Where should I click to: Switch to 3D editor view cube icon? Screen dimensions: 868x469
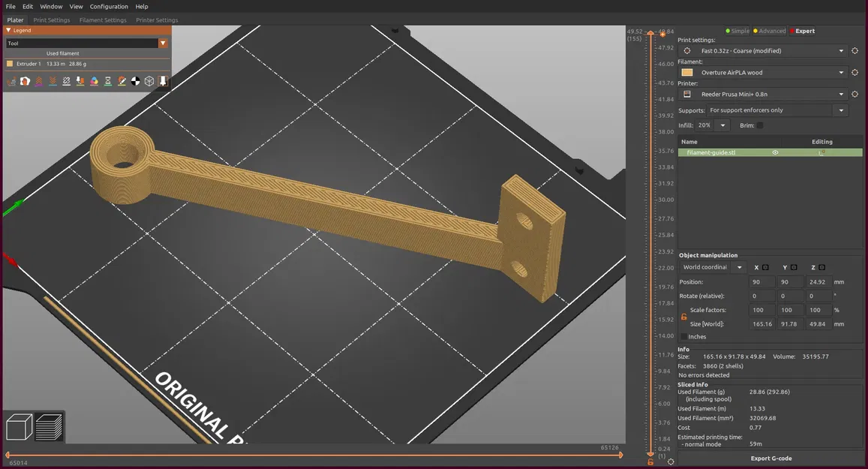pos(19,428)
